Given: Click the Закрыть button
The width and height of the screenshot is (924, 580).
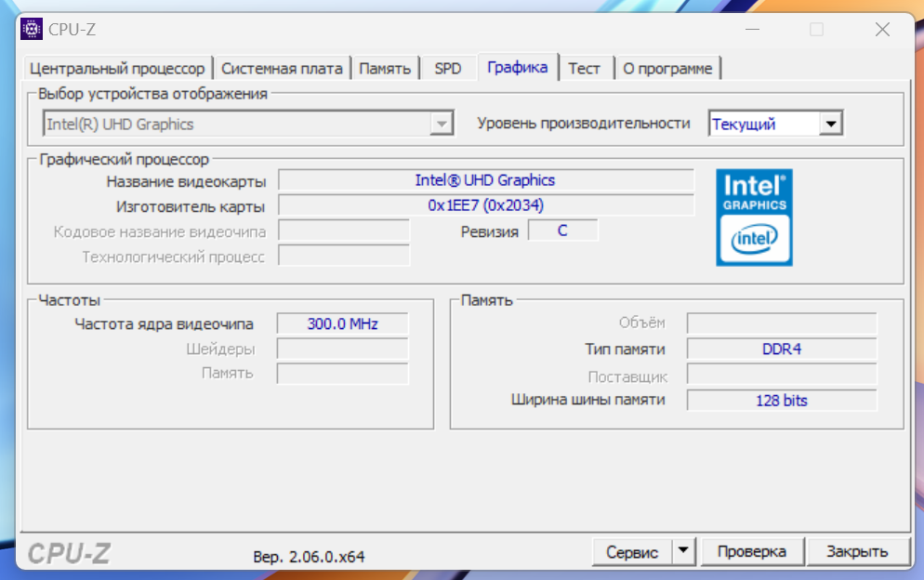Looking at the screenshot, I should pyautogui.click(x=857, y=552).
